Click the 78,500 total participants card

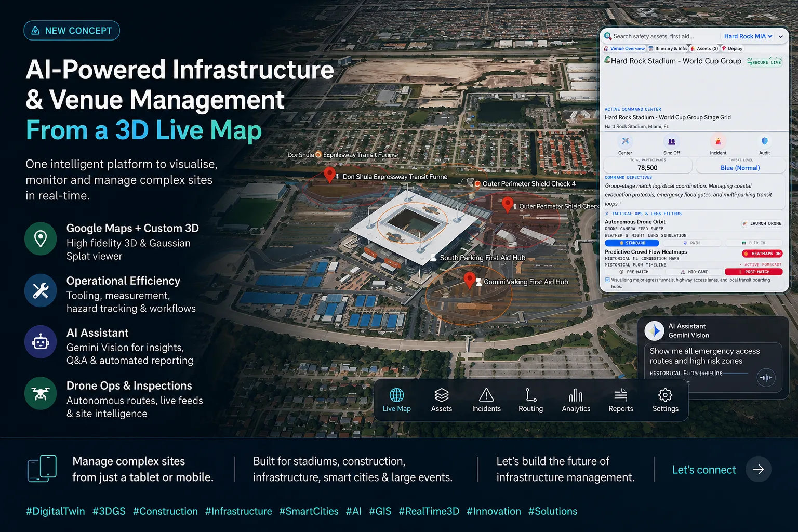coord(647,165)
